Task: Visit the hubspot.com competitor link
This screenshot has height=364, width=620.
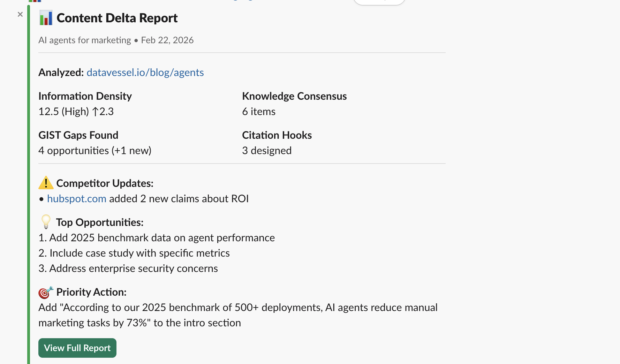Action: pyautogui.click(x=76, y=199)
